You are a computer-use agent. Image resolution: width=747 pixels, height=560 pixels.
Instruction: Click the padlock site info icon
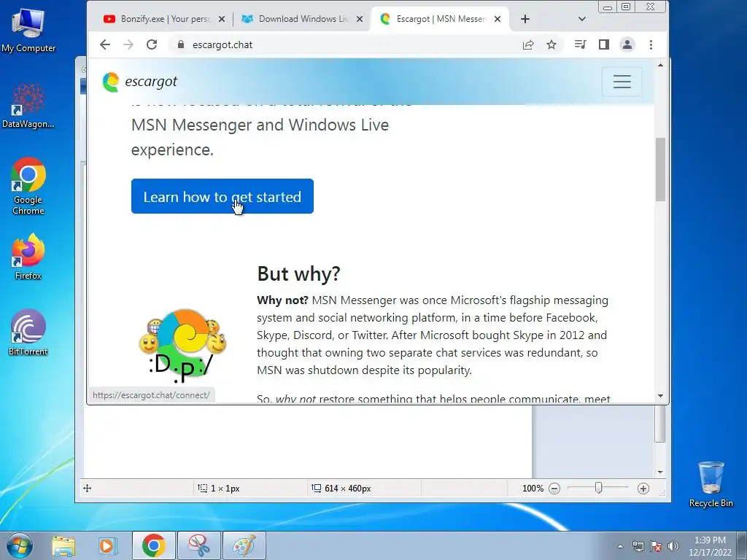tap(181, 44)
